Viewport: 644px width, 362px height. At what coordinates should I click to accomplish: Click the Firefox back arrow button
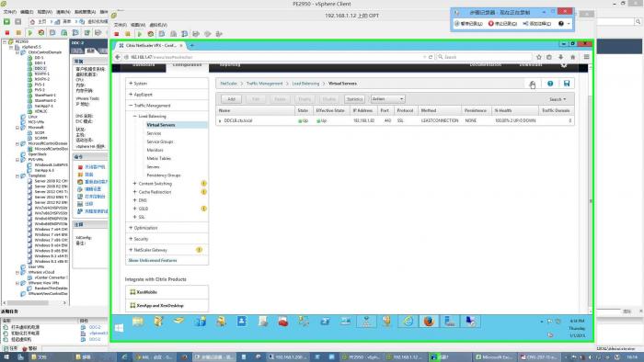tap(118, 57)
